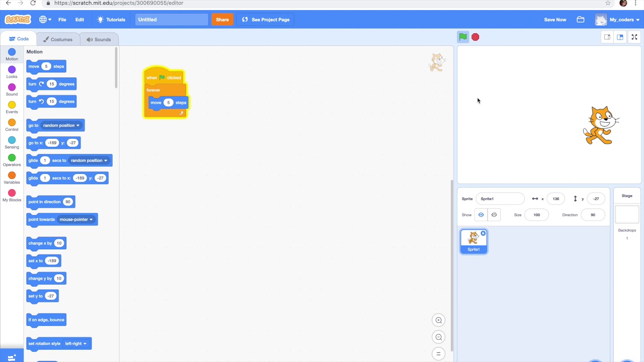The width and height of the screenshot is (644, 362).
Task: Open the Scratch logo home link
Action: point(18,20)
